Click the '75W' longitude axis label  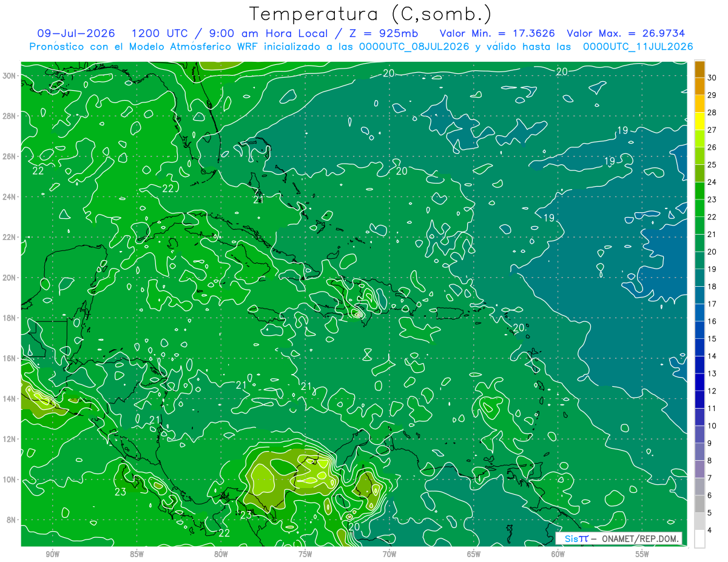click(x=305, y=554)
